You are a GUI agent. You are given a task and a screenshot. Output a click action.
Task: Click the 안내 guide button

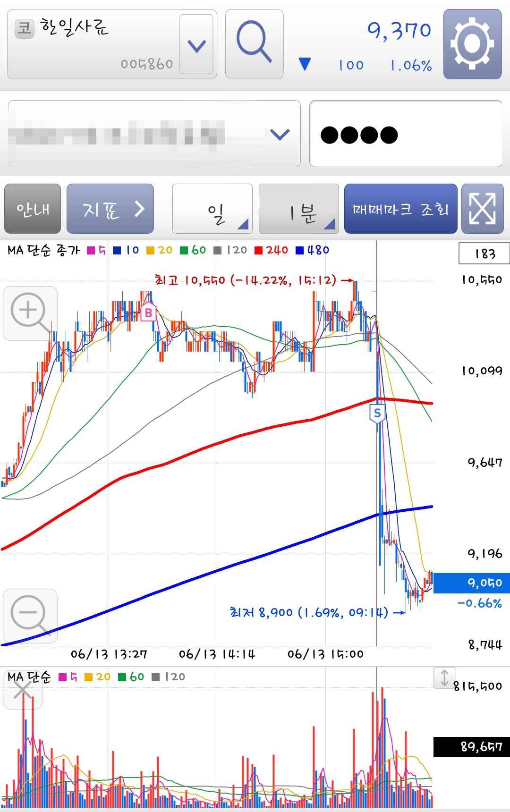33,209
